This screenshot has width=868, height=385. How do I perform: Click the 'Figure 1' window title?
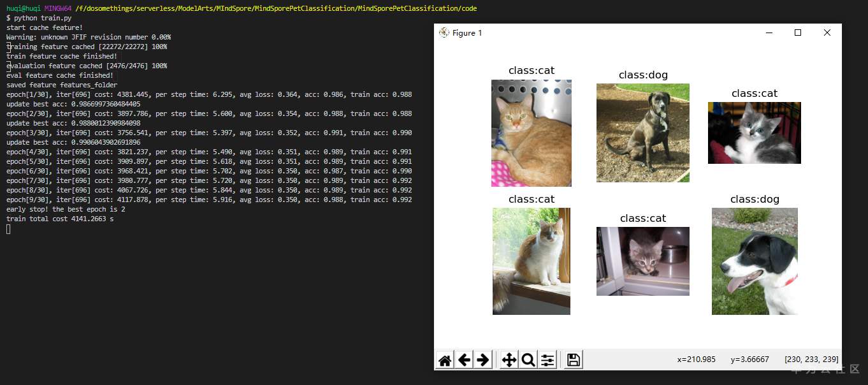click(467, 33)
